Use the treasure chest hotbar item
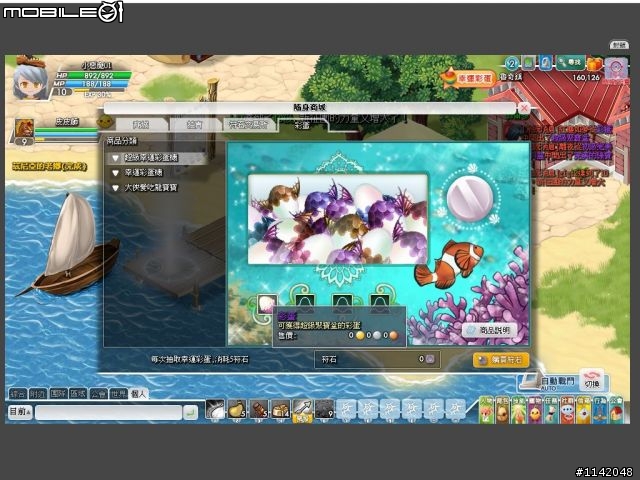This screenshot has height=480, width=640. [280, 409]
